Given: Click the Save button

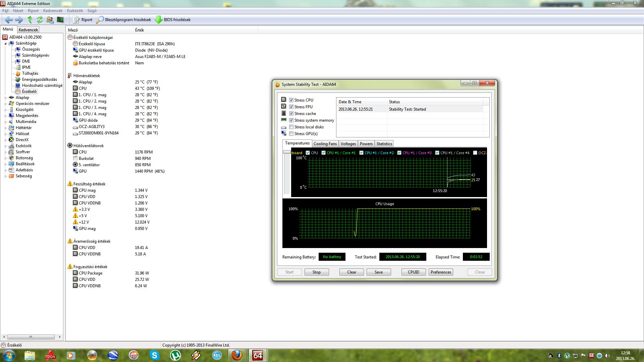Looking at the screenshot, I should pos(379,272).
